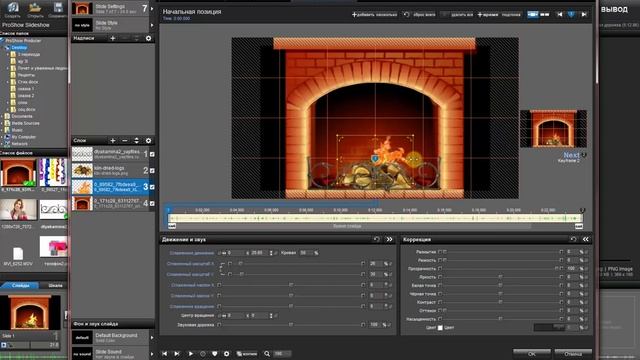Toggle visibility of layer 4 fireplace

click(152, 203)
